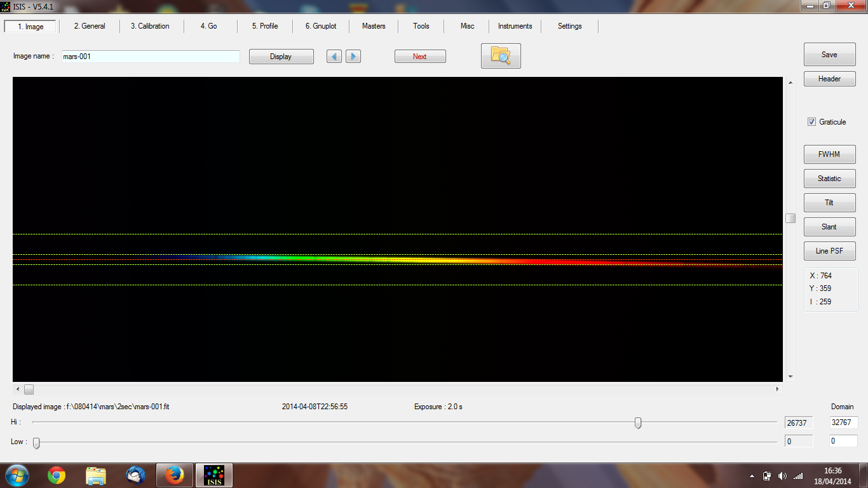
Task: Click the folder browse image icon
Action: (501, 56)
